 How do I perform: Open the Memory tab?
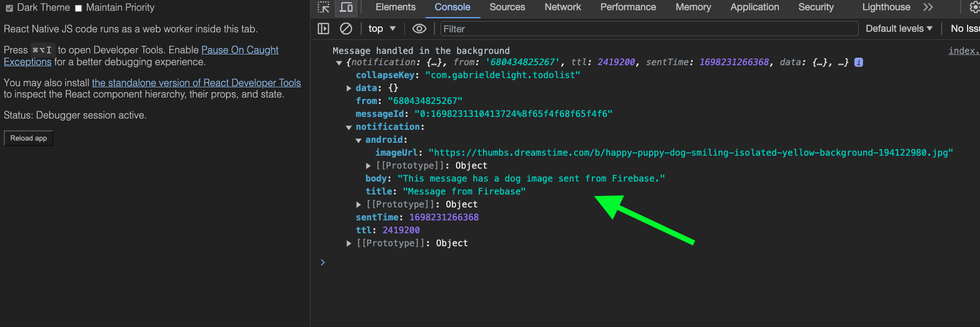(693, 7)
